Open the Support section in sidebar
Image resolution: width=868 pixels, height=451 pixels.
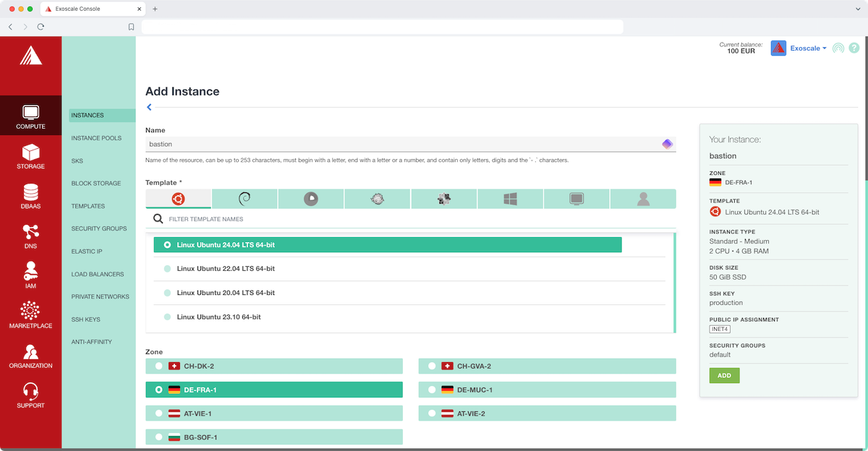pos(30,395)
